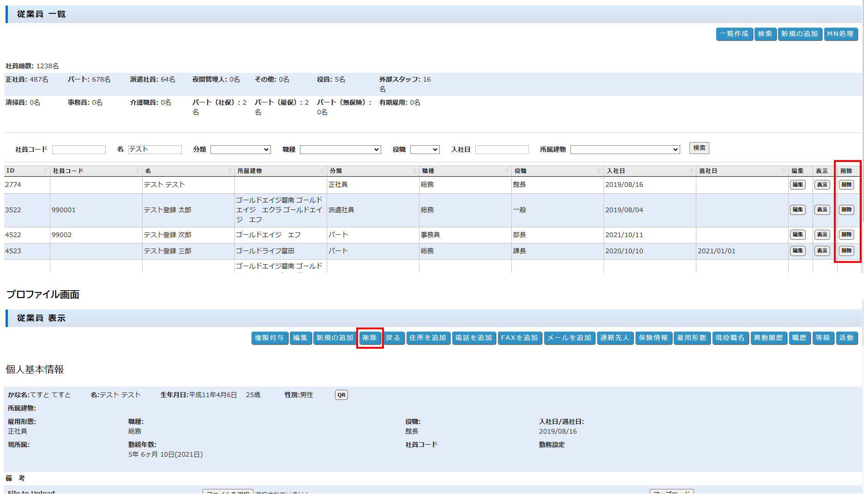Click the 一覧作成 button at top
The height and width of the screenshot is (494, 868).
[x=734, y=34]
